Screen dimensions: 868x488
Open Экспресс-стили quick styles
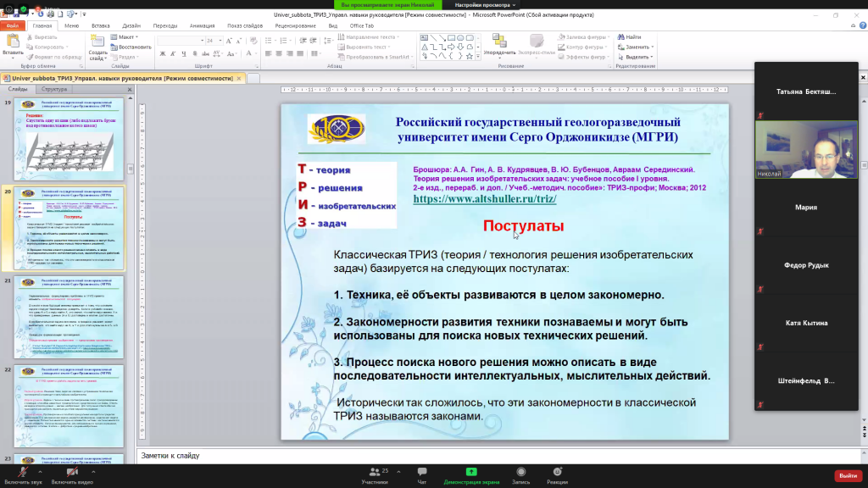(537, 45)
